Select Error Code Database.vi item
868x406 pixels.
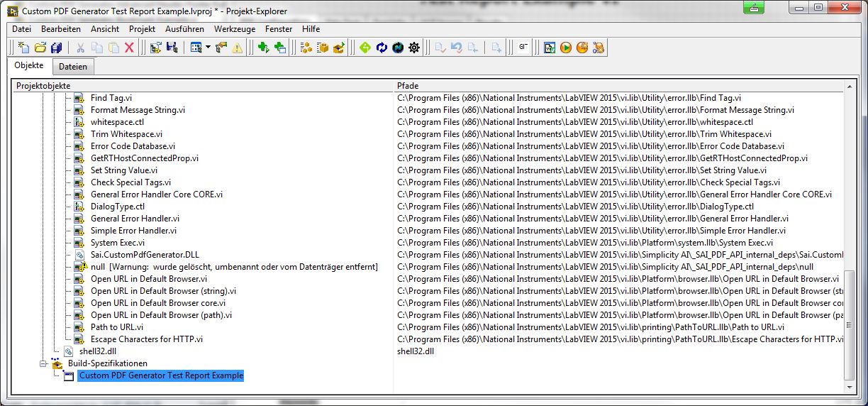coord(133,146)
